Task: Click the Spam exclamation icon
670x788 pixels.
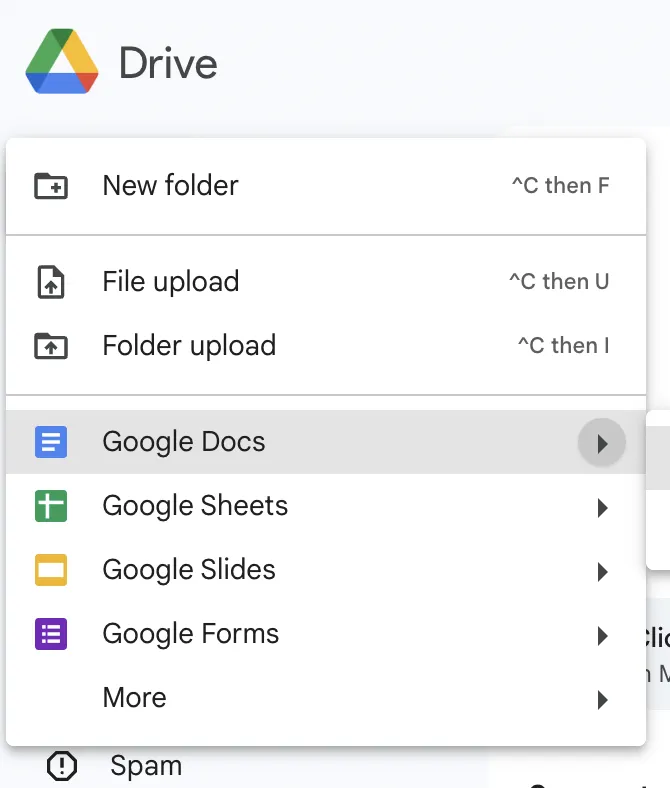Action: [x=62, y=766]
